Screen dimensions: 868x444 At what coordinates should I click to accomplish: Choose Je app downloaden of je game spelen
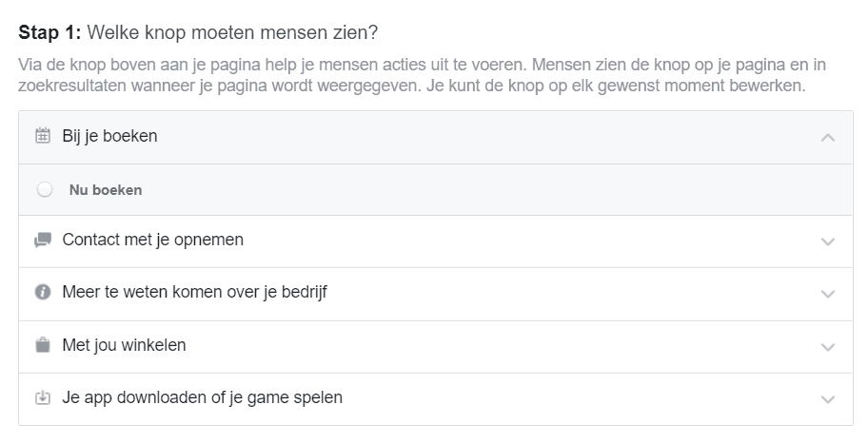(436, 399)
